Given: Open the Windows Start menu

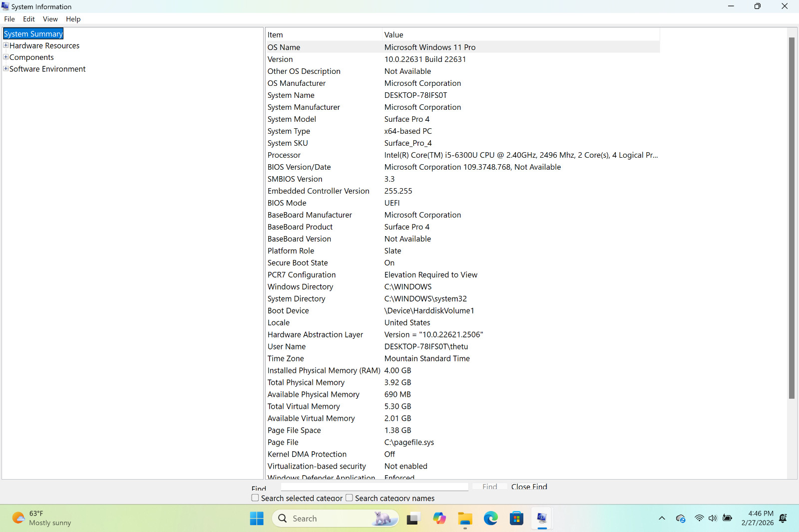Looking at the screenshot, I should [x=257, y=519].
